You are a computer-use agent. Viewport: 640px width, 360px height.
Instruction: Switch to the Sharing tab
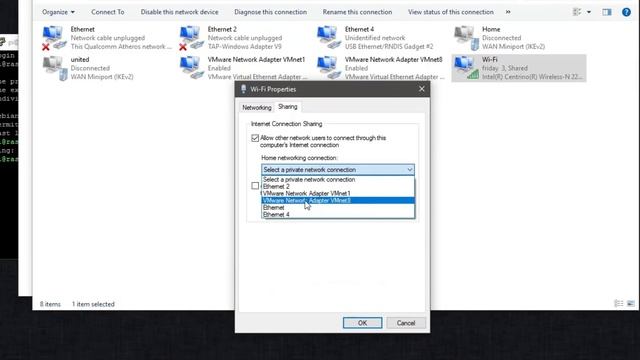[288, 107]
